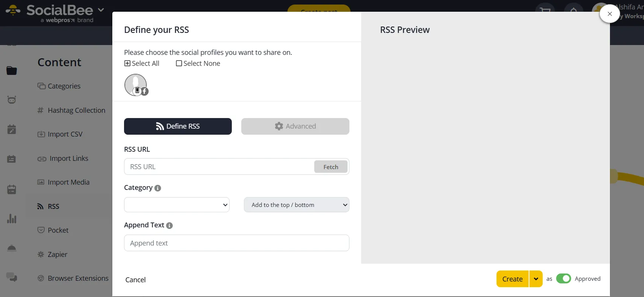Toggle the Approved status switch
The height and width of the screenshot is (297, 644).
click(x=563, y=279)
